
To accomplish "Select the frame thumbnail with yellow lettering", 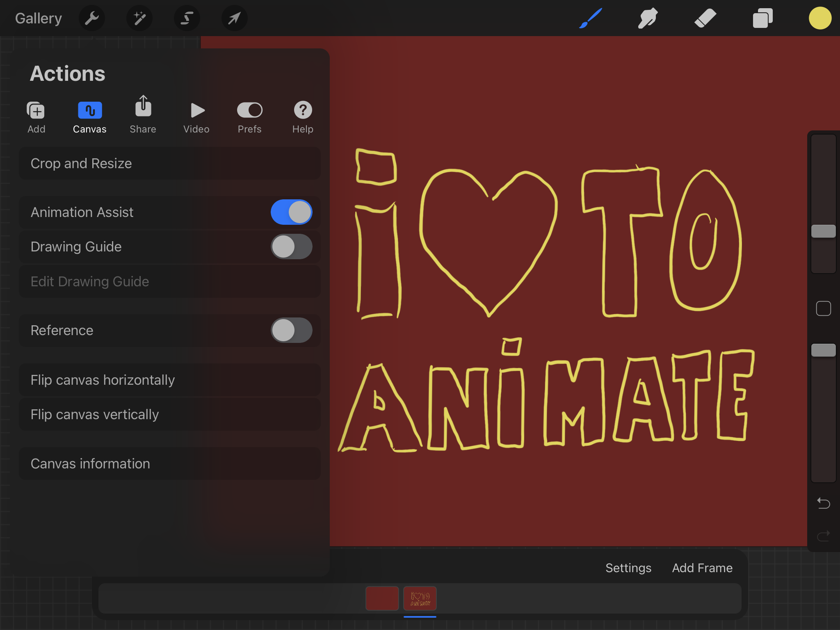I will 420,598.
